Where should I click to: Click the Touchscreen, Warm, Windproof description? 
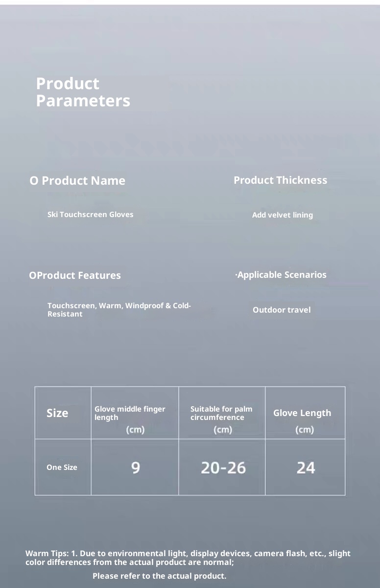point(119,310)
